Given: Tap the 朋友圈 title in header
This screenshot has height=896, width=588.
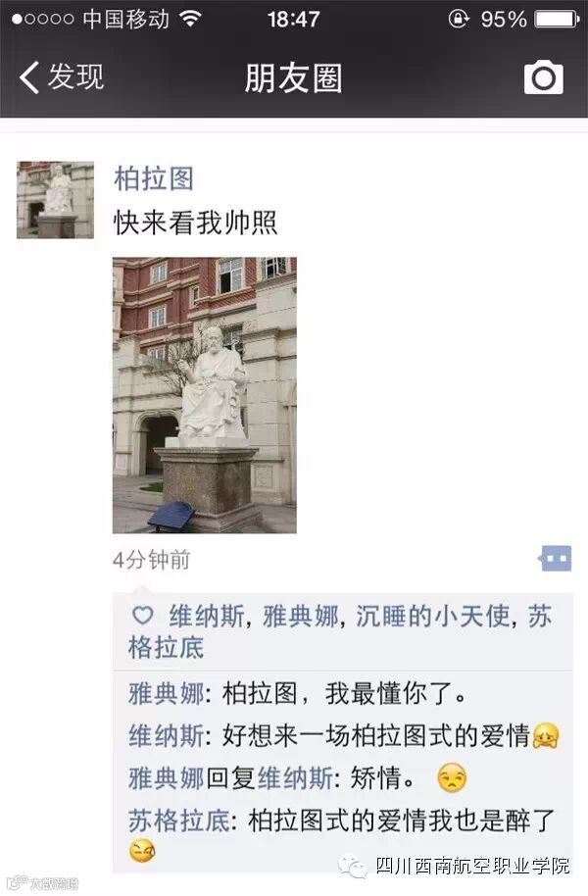Looking at the screenshot, I should coord(294,78).
